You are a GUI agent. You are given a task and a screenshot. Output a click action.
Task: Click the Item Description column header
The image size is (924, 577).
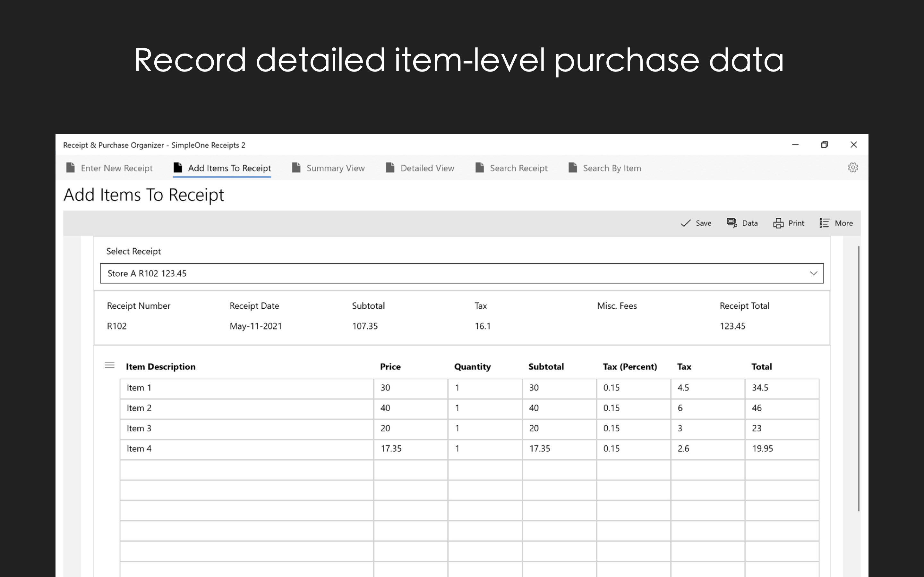(160, 366)
